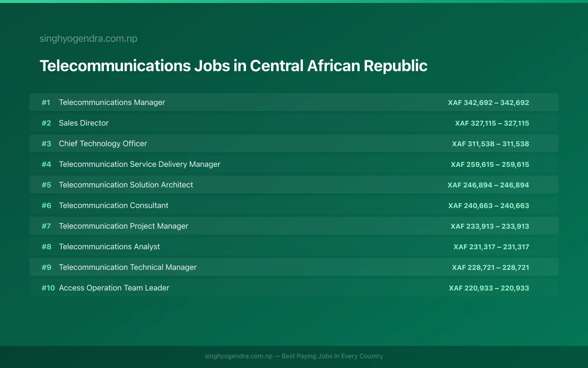Screen dimensions: 588x368
Task: Click salary XAF 220,933 – 220,933
Action: pyautogui.click(x=489, y=288)
